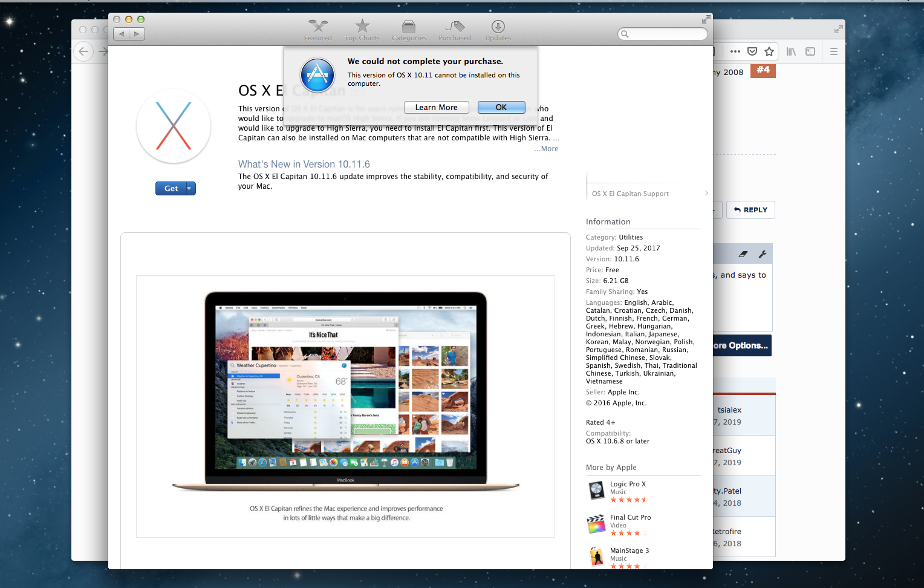Go back with App Store back arrow

point(122,34)
